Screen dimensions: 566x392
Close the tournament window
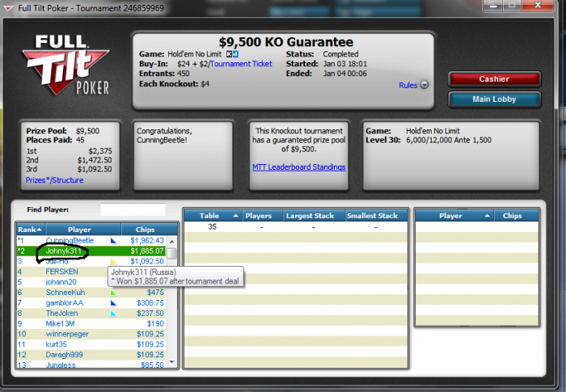pyautogui.click(x=538, y=5)
